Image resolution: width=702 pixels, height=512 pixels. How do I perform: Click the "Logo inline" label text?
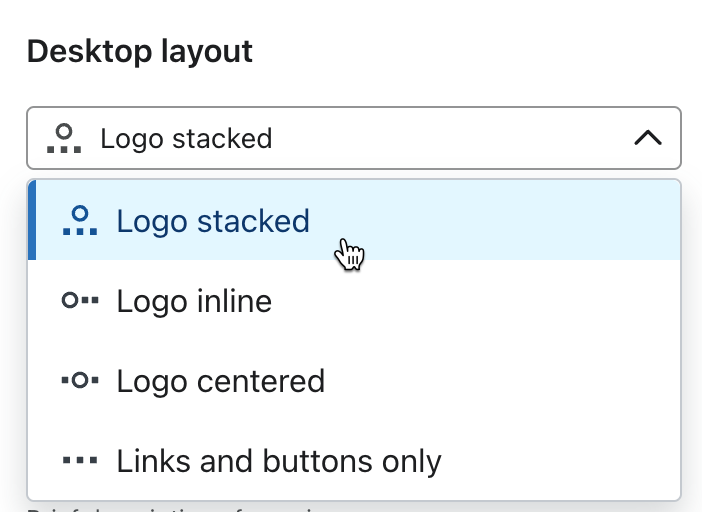click(194, 300)
